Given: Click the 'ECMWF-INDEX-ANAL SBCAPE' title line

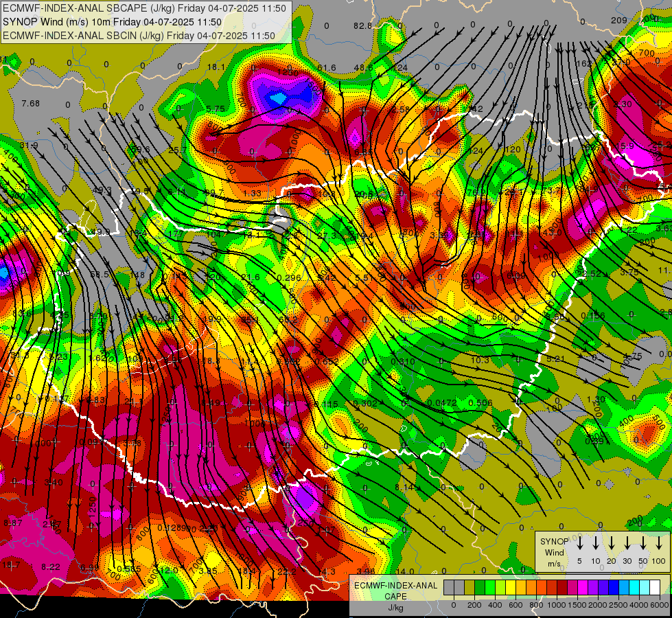Looking at the screenshot, I should [x=144, y=8].
